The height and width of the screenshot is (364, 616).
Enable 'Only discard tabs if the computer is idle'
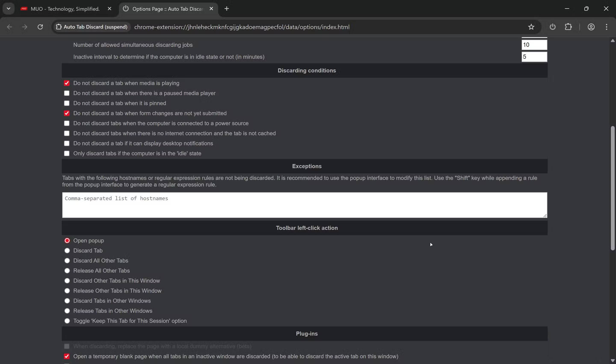pos(67,153)
